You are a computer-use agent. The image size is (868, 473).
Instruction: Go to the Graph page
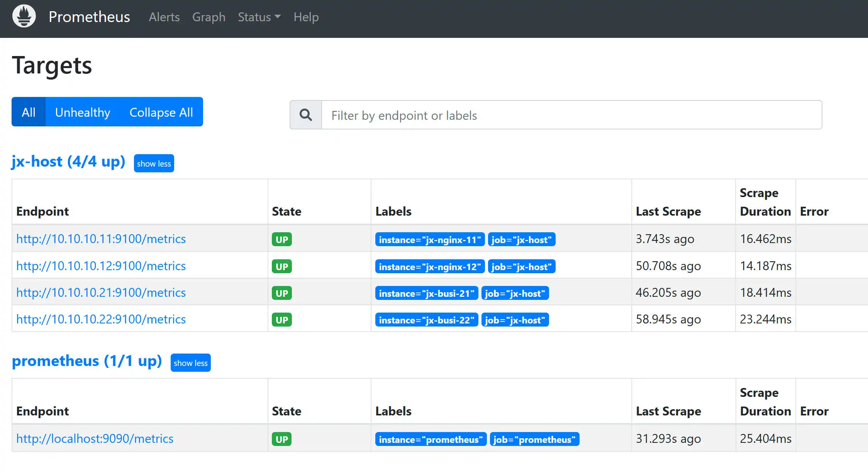209,17
